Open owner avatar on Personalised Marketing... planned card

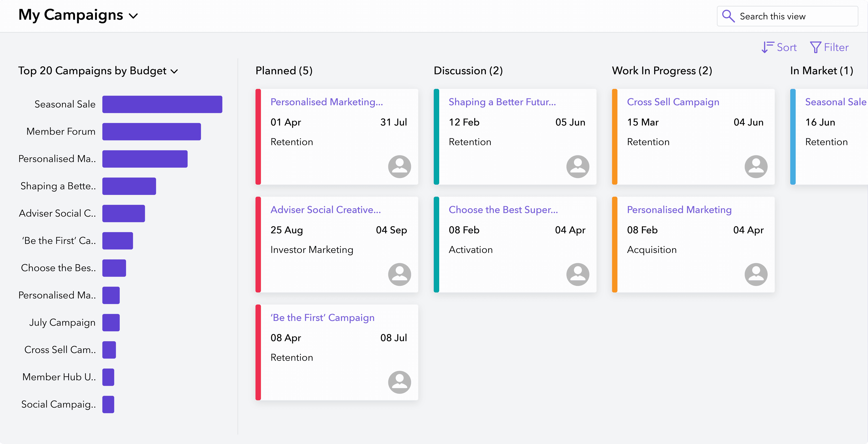[x=399, y=167]
